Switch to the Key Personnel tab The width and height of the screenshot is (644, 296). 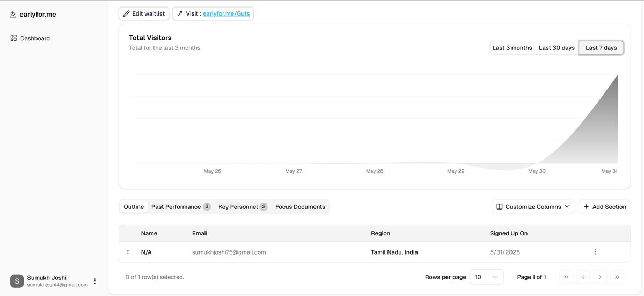click(243, 207)
